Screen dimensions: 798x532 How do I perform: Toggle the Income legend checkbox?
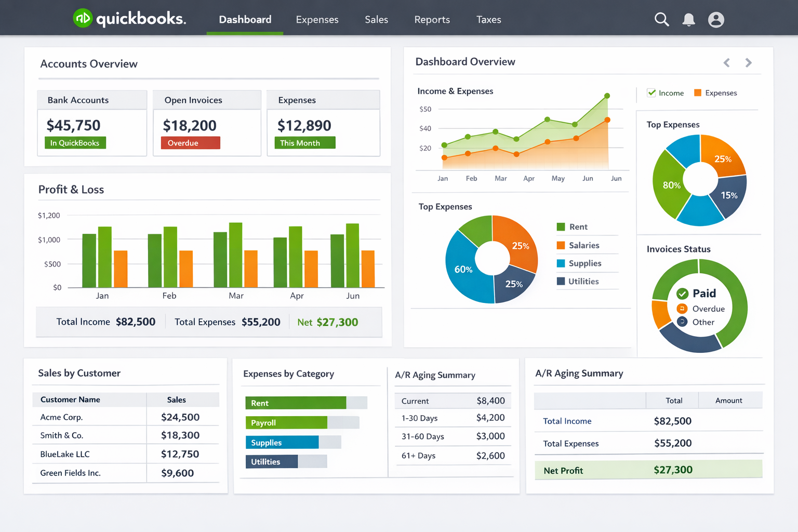tap(651, 93)
